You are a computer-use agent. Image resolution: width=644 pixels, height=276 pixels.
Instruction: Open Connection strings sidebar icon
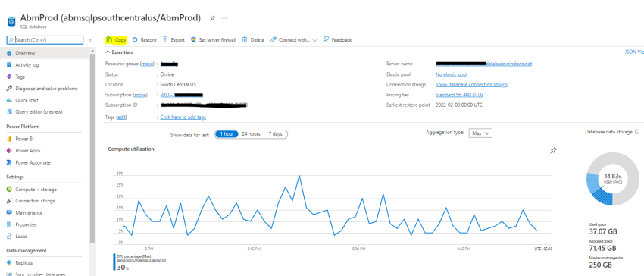9,201
